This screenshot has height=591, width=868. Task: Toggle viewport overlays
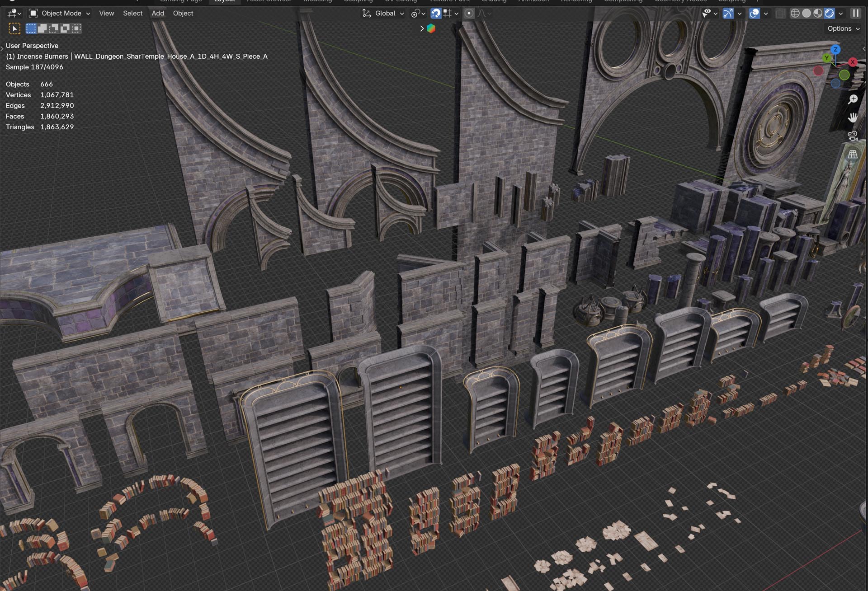pos(754,14)
